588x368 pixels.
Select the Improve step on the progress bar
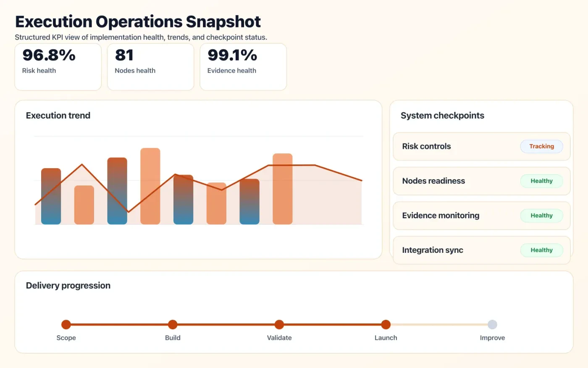[x=492, y=324]
